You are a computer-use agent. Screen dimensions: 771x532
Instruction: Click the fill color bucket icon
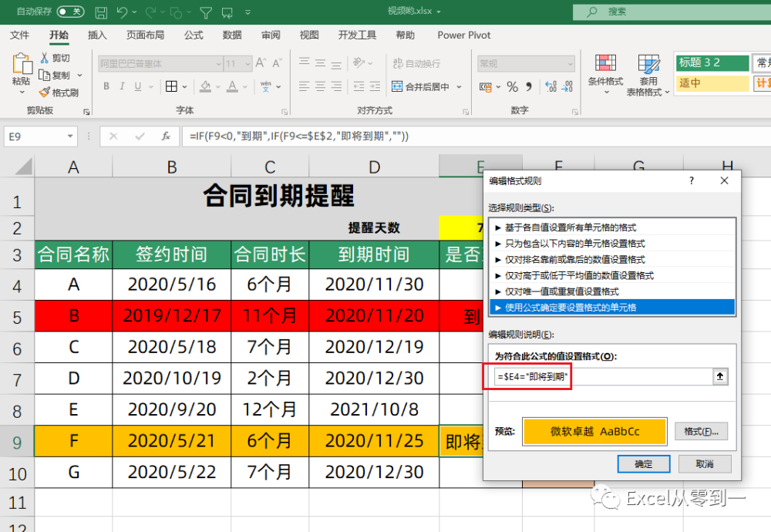(x=206, y=86)
